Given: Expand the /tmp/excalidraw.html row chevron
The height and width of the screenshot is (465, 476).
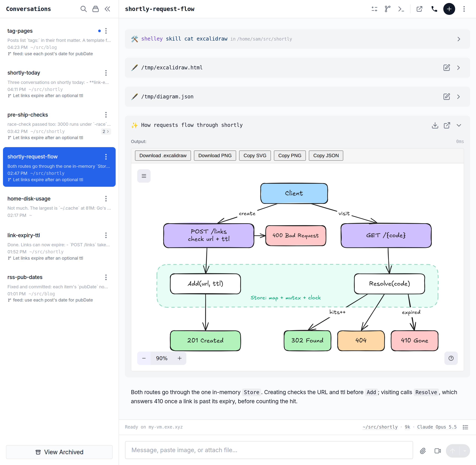Looking at the screenshot, I should [x=458, y=68].
